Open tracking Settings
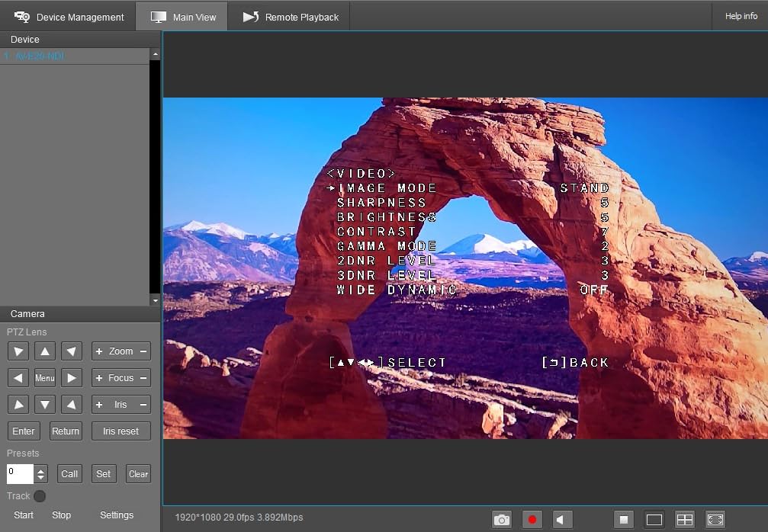Image resolution: width=768 pixels, height=532 pixels. coord(117,515)
